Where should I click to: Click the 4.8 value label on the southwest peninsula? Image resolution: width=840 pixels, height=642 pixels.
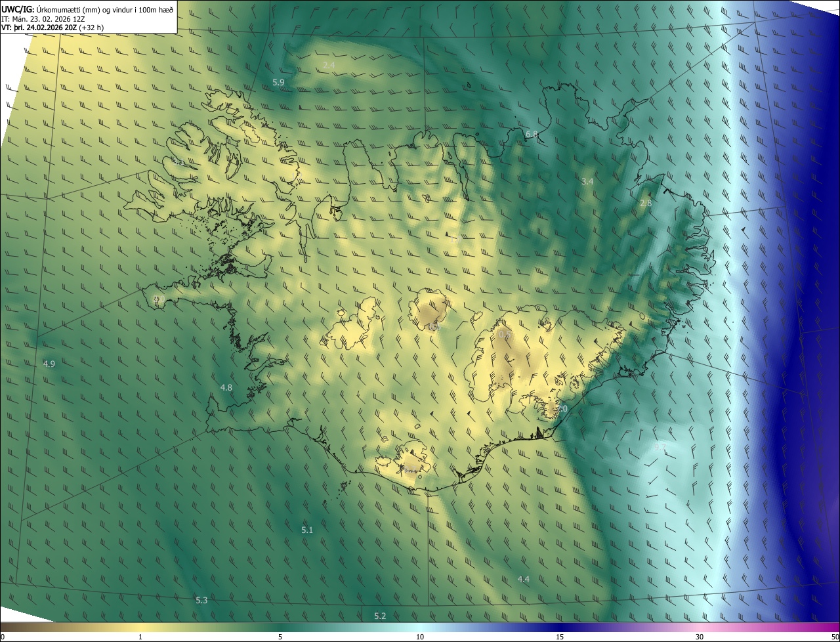click(226, 388)
